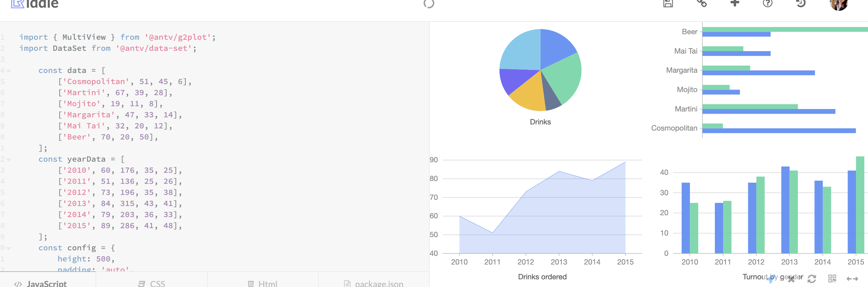Collapse the const data array fold arrow

click(x=9, y=71)
